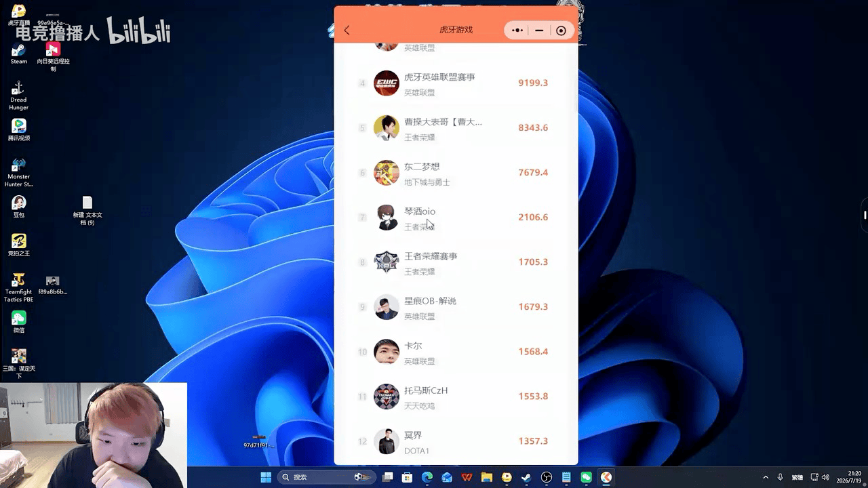Open the Windows Start menu

(266, 477)
